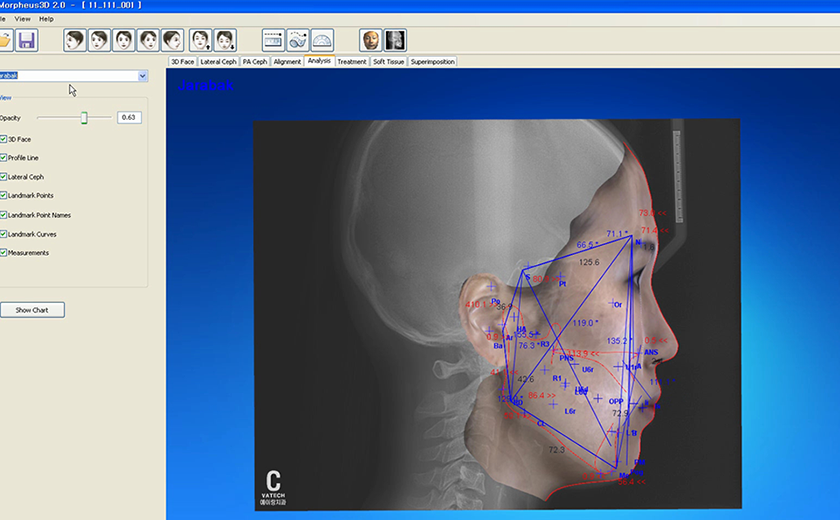Click the Save floppy disk icon
The height and width of the screenshot is (520, 840).
pos(26,40)
